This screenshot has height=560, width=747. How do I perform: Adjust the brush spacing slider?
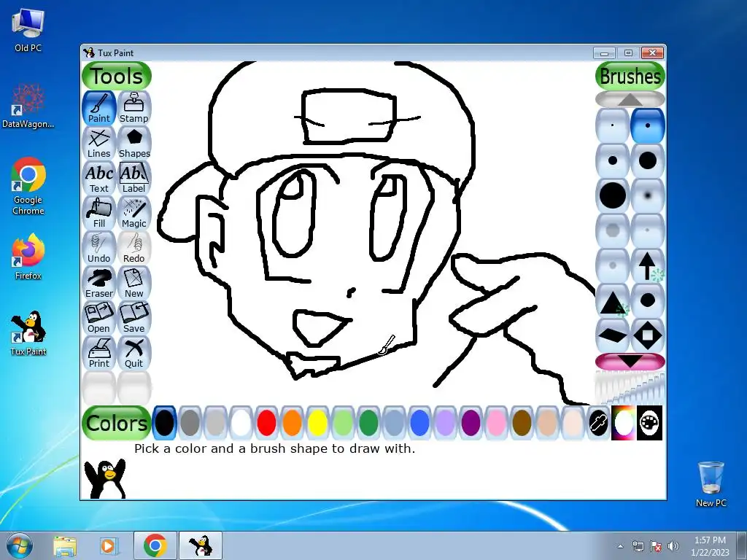coord(630,388)
